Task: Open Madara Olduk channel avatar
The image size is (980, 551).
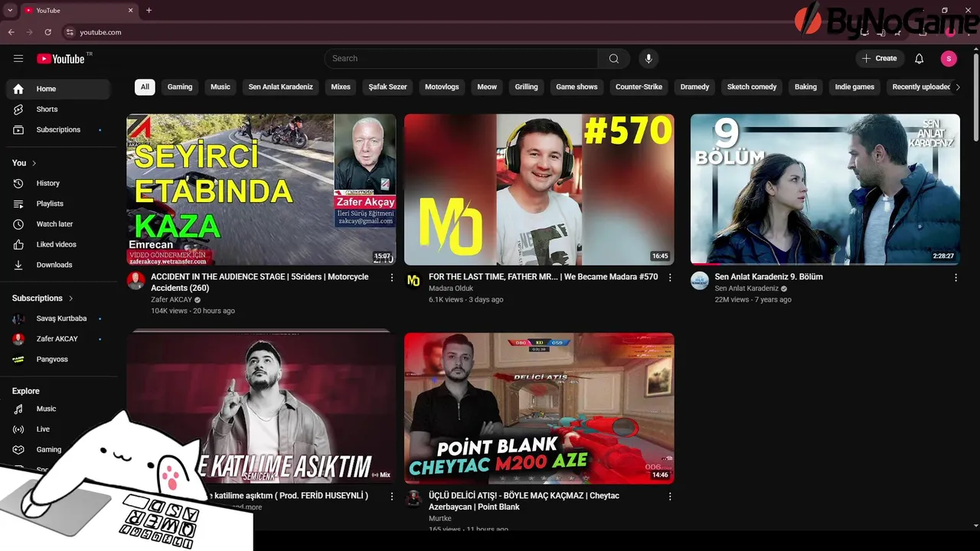Action: click(413, 280)
